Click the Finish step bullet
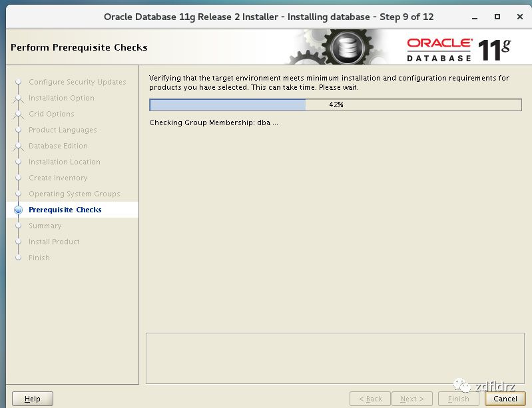 [x=19, y=258]
